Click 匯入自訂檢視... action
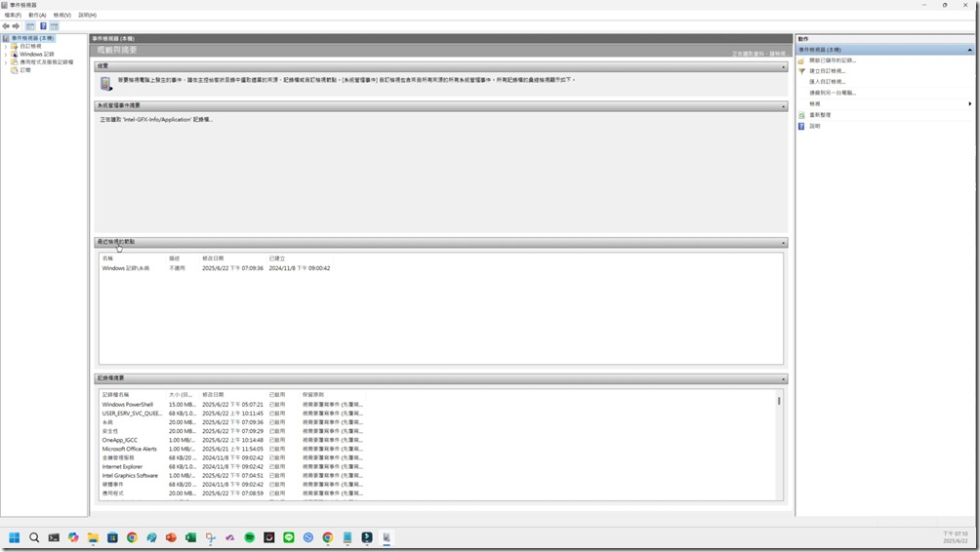 click(828, 82)
